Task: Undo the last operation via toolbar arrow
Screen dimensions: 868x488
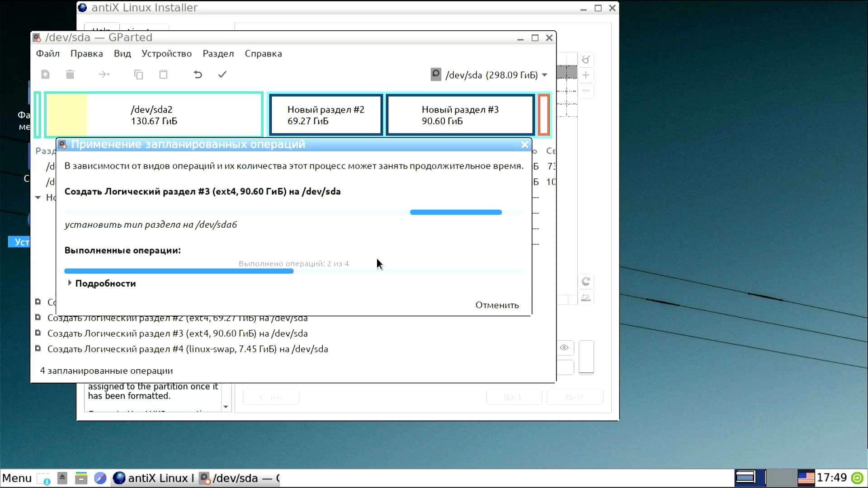Action: click(x=198, y=75)
